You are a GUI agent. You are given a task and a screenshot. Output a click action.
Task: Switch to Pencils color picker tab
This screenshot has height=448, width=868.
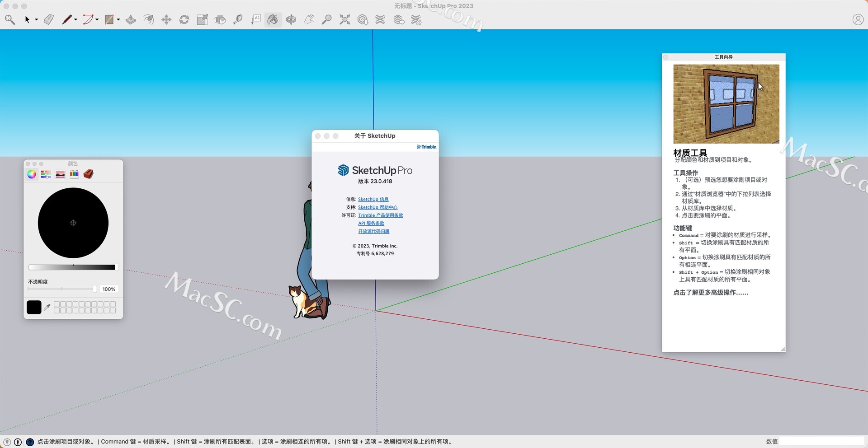coord(74,174)
